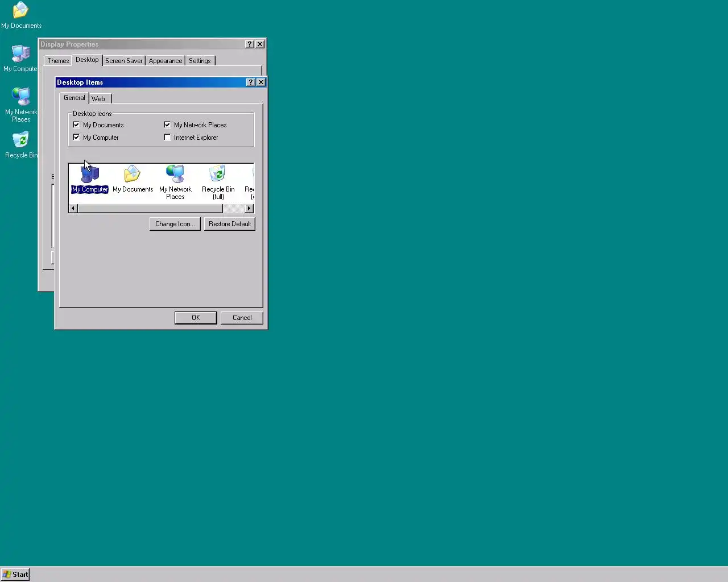Image resolution: width=728 pixels, height=582 pixels.
Task: Click Restore Default button
Action: tap(230, 224)
